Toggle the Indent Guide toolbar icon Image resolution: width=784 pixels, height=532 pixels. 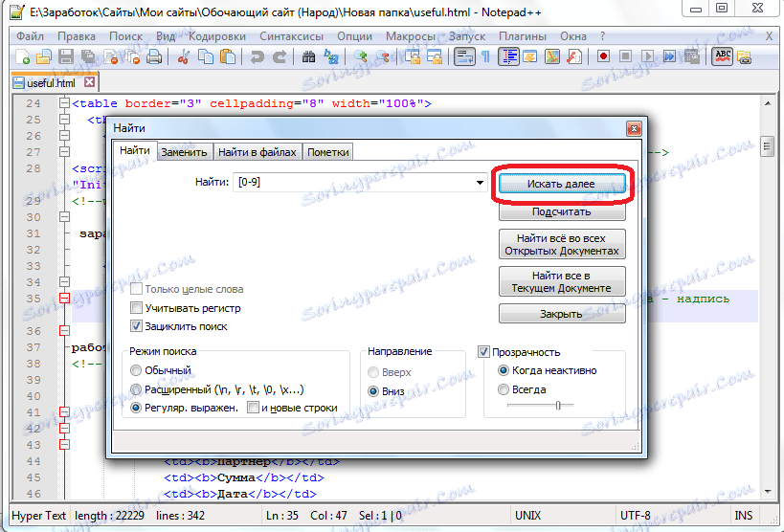click(x=508, y=57)
